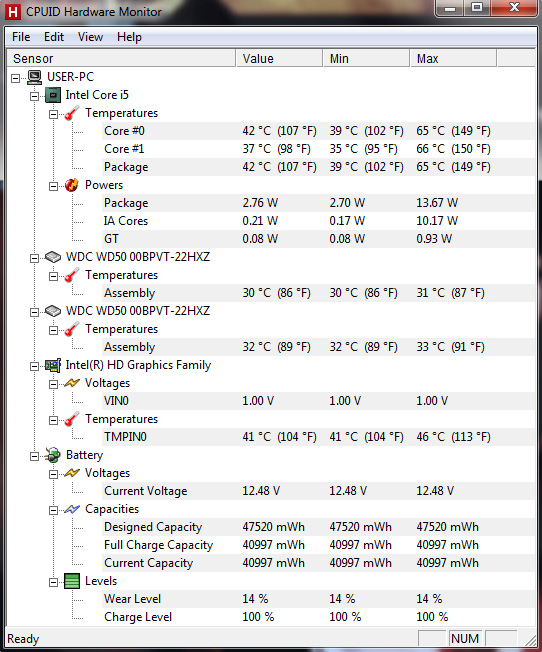Select the TMPIN0 temperature row
This screenshot has width=542, height=652.
click(x=318, y=437)
